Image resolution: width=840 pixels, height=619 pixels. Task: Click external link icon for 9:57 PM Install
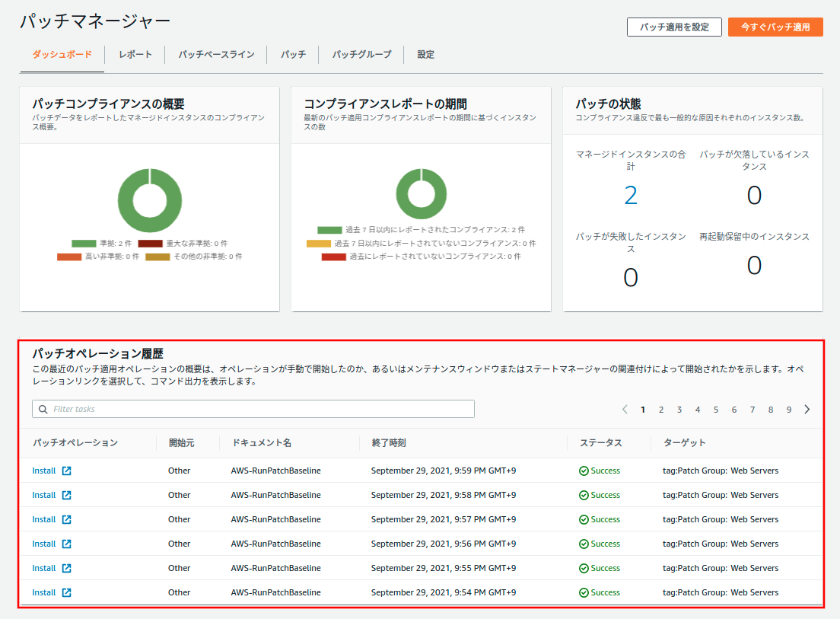coord(66,519)
